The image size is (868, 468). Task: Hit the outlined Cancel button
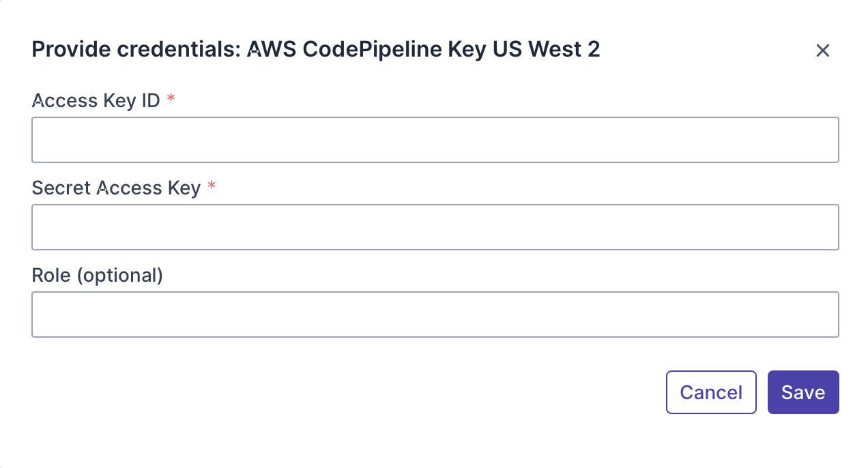[x=710, y=392]
